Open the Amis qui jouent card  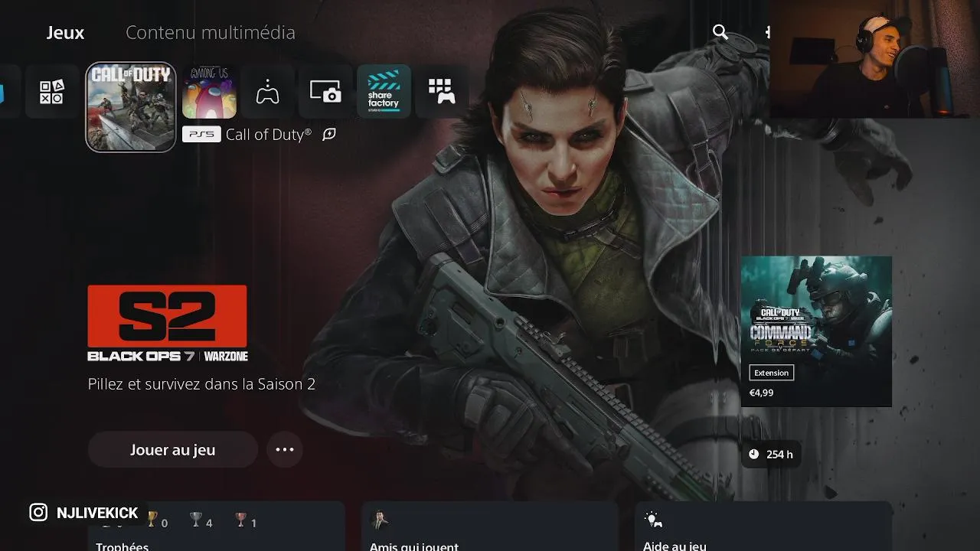[x=490, y=527]
